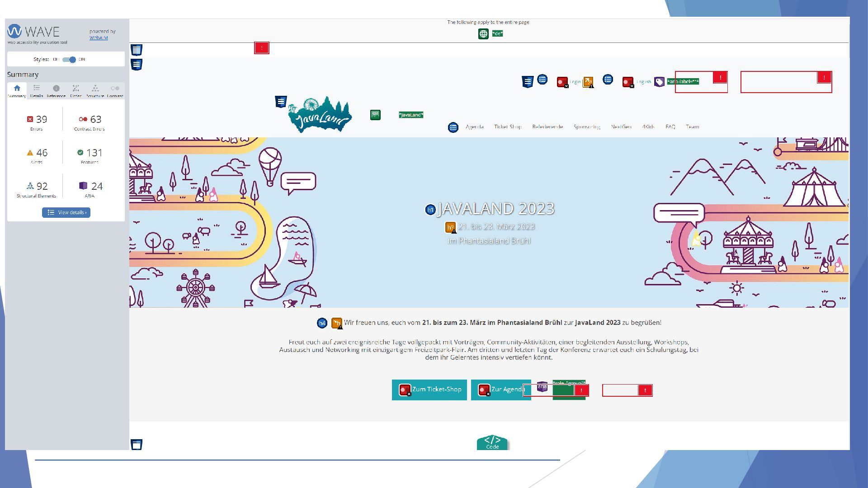Open the Referierende menu item
The width and height of the screenshot is (868, 488).
click(x=547, y=127)
